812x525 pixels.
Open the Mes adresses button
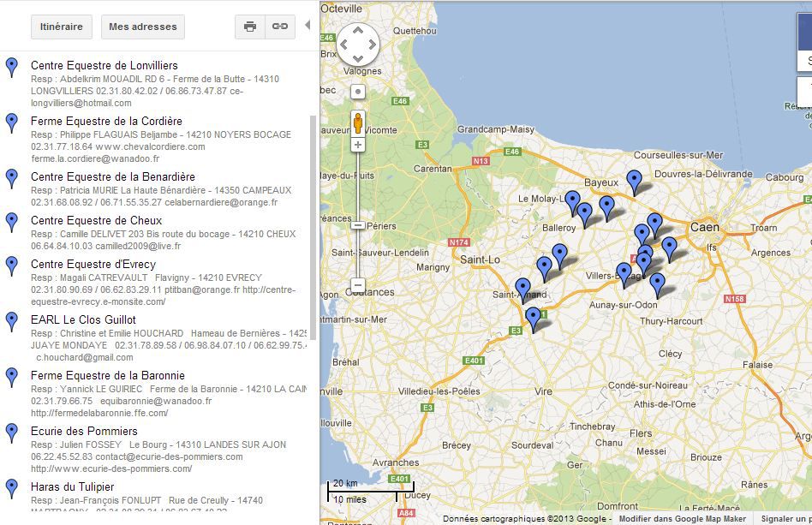tap(143, 27)
